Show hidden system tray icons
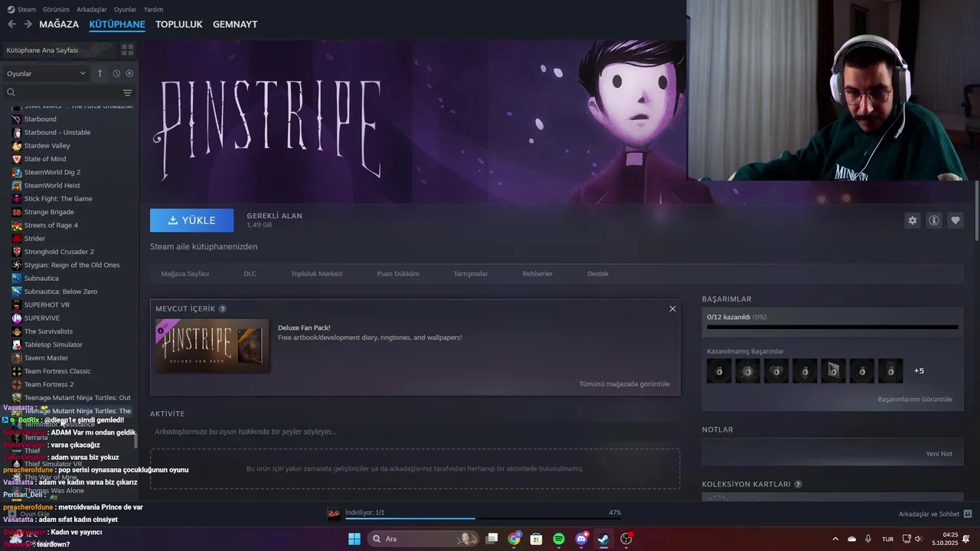This screenshot has width=980, height=551. coord(835,539)
